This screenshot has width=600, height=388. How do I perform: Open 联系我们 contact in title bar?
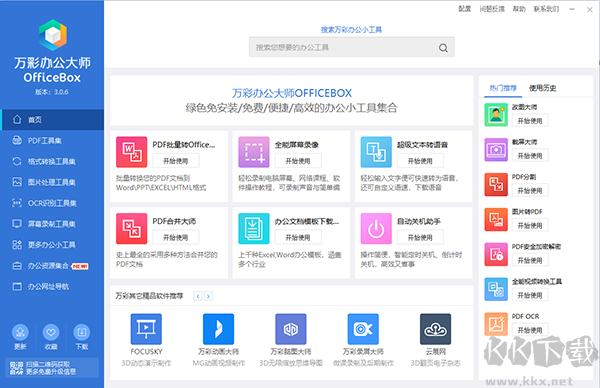click(546, 9)
